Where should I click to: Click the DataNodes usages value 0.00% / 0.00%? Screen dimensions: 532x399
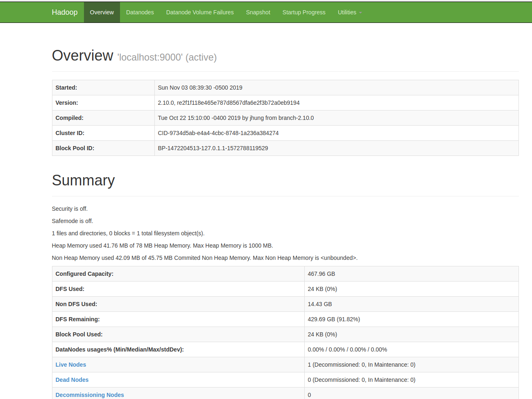tap(347, 349)
